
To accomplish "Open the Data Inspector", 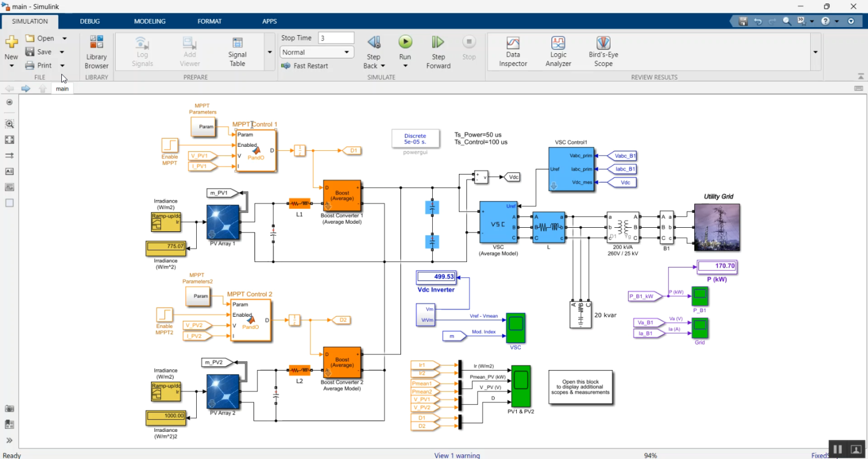I will coord(513,51).
